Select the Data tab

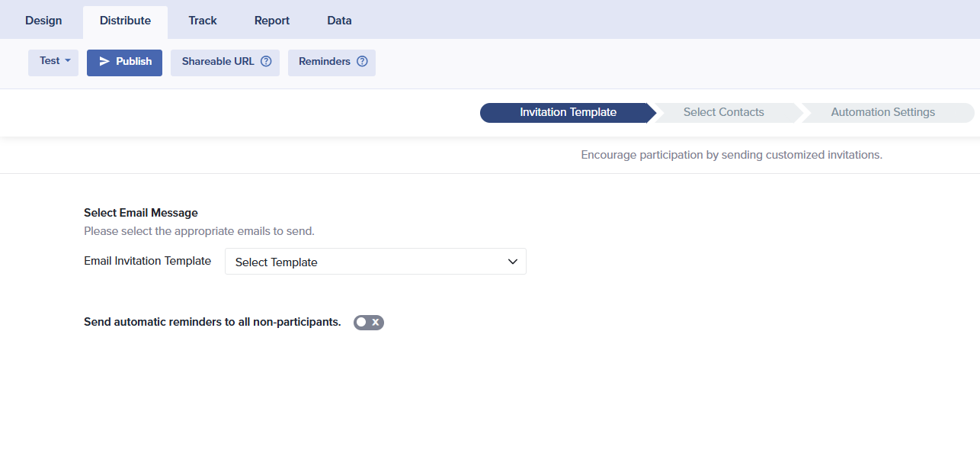click(x=339, y=21)
